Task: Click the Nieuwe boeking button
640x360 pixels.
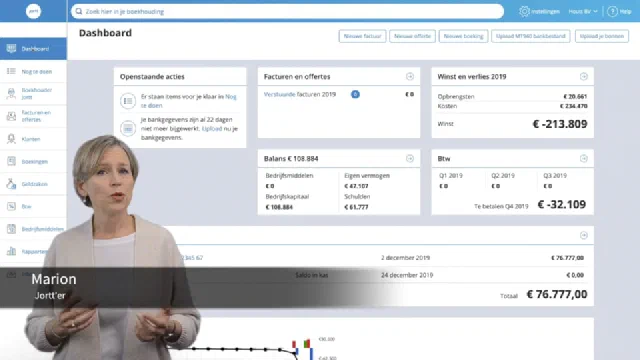Action: point(463,36)
